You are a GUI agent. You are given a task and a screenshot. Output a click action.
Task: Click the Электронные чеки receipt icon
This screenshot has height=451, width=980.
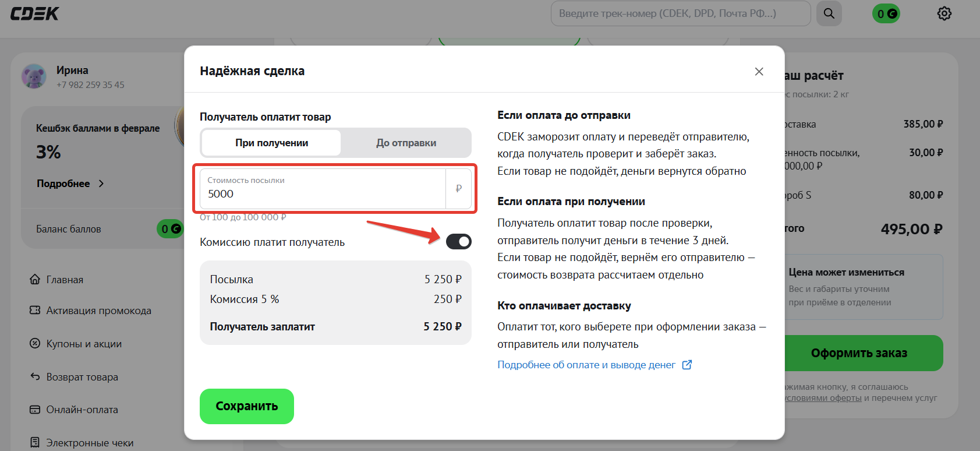(35, 442)
